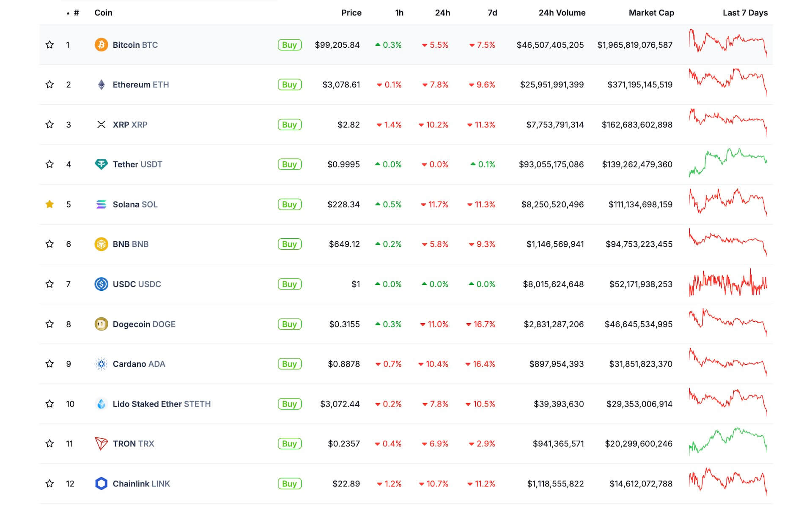The width and height of the screenshot is (812, 505).
Task: Click Buy in the BNB row
Action: tap(290, 244)
